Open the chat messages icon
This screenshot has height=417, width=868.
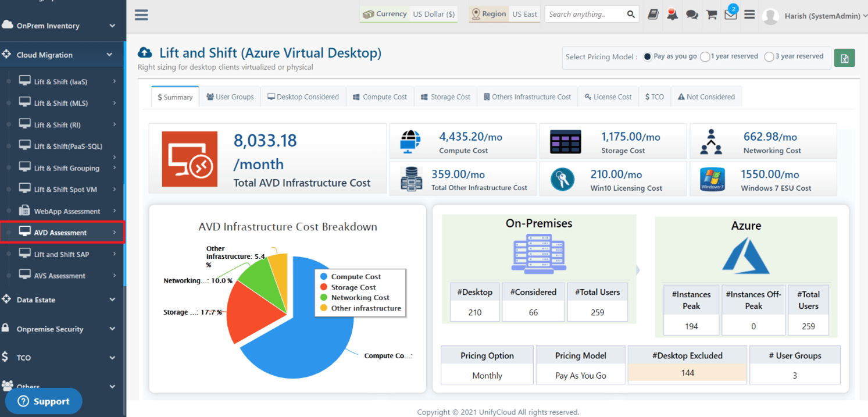[692, 15]
